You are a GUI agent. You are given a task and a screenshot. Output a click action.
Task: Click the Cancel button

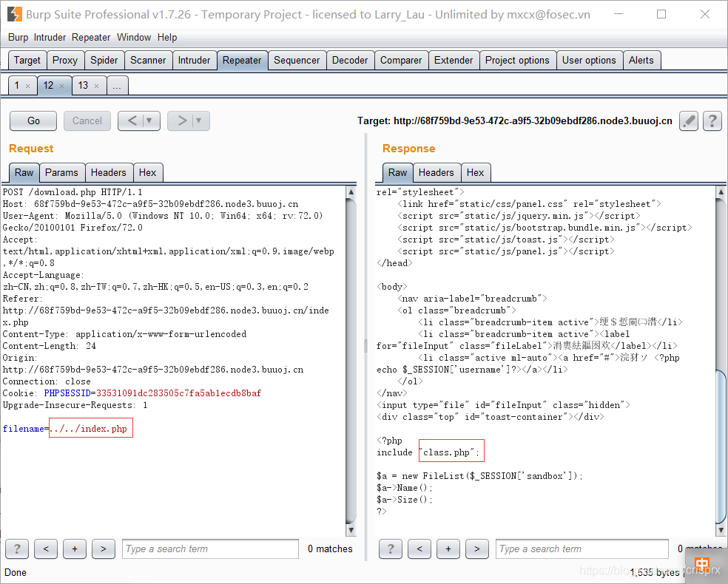click(x=87, y=121)
